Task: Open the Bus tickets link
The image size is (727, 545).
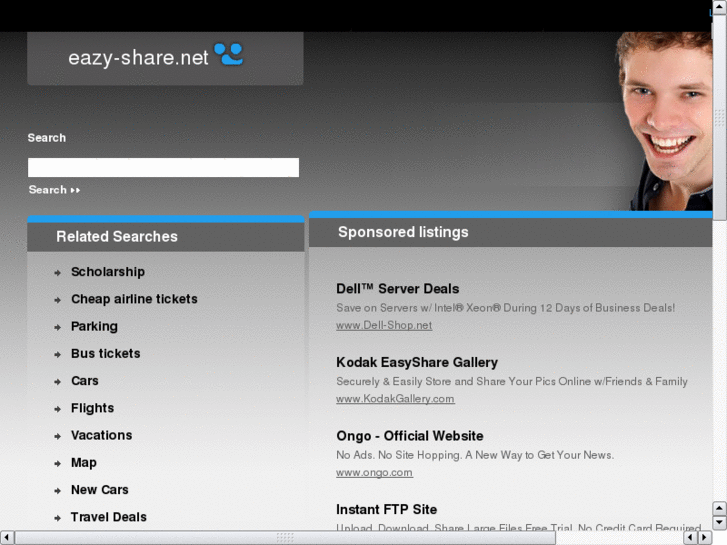Action: 105,353
